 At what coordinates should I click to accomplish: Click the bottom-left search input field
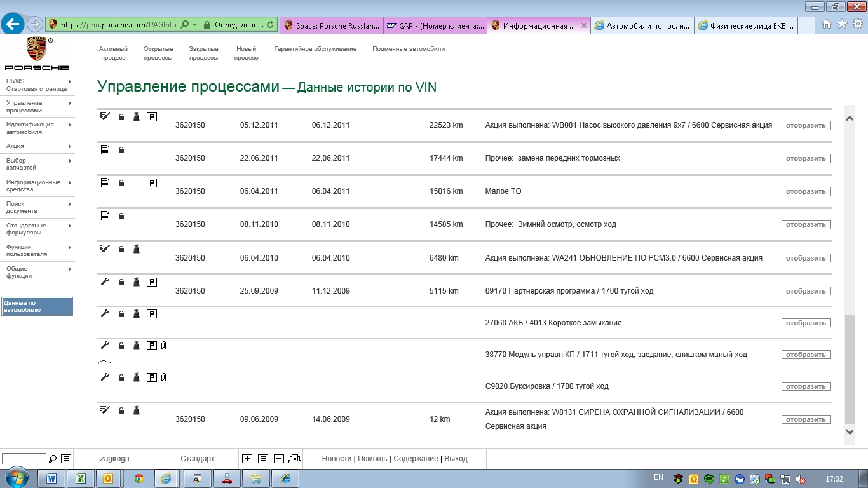pos(24,459)
